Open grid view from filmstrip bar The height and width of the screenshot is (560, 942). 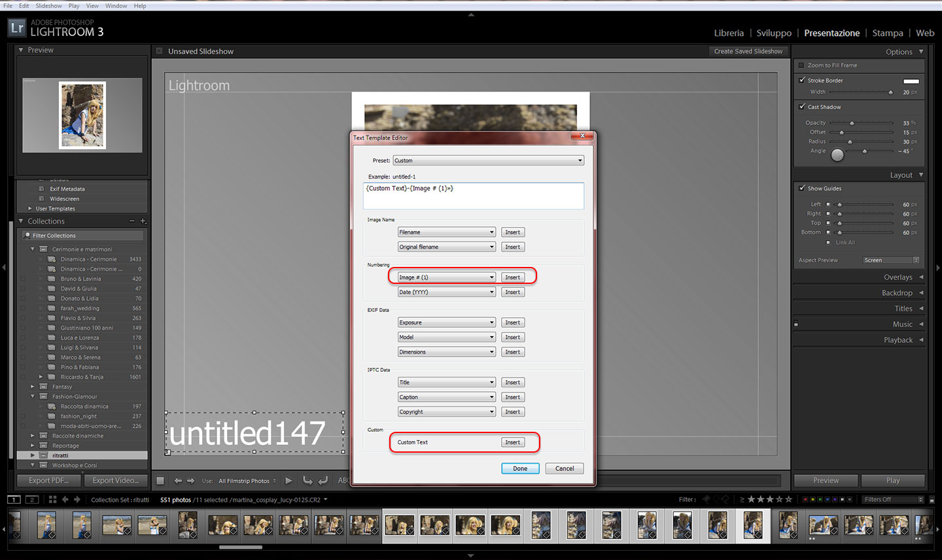(x=52, y=500)
